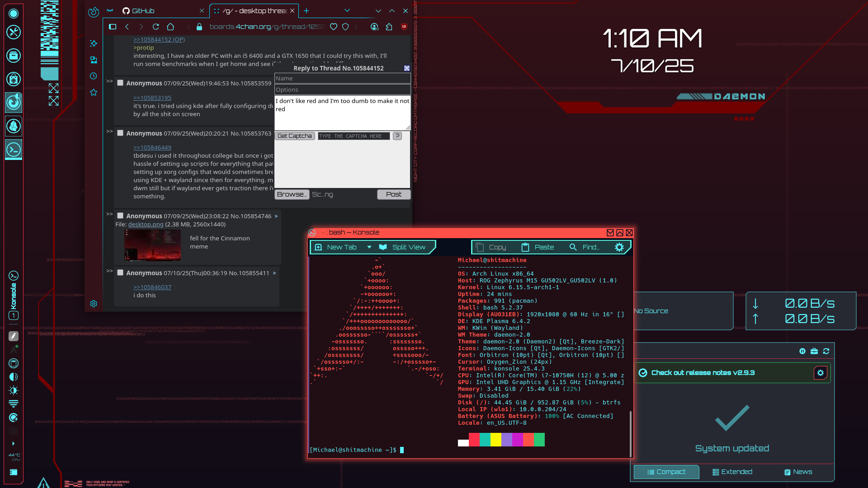Select checkbox for post No.105854746
The height and width of the screenshot is (488, 868).
coord(120,216)
